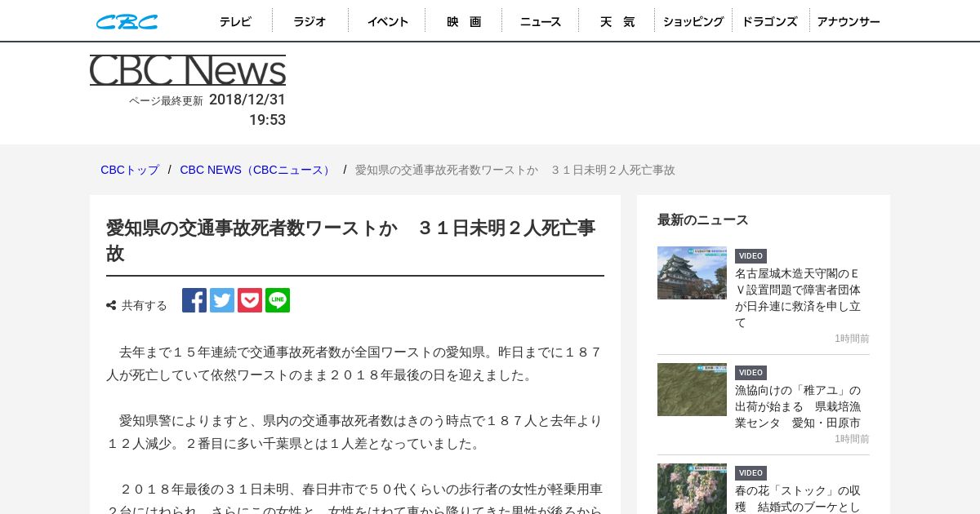The image size is (980, 514).
Task: Open ストック flower news thumbnail
Action: pyautogui.click(x=692, y=489)
